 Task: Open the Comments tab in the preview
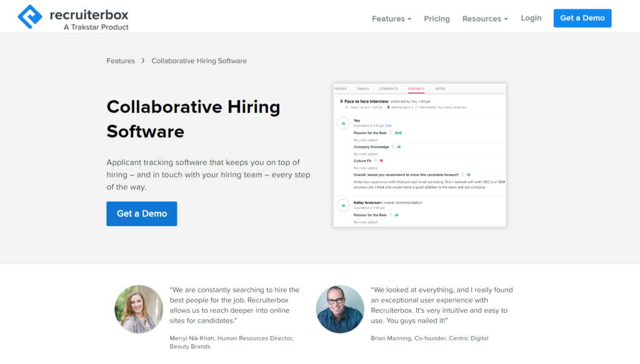point(388,89)
